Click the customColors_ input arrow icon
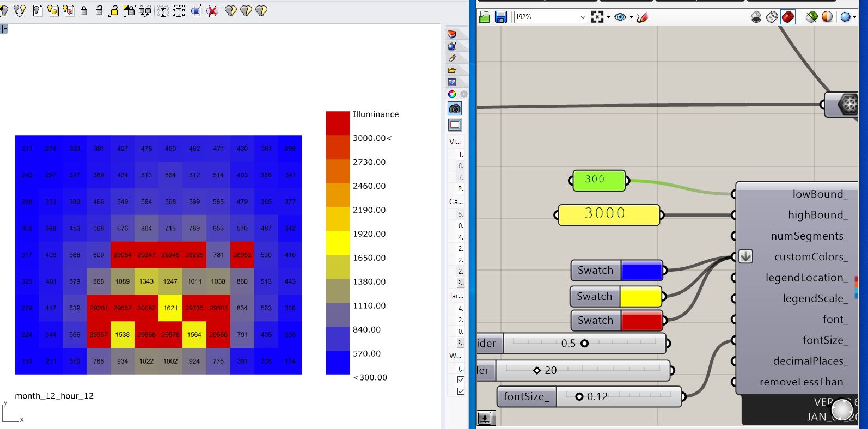 [745, 256]
